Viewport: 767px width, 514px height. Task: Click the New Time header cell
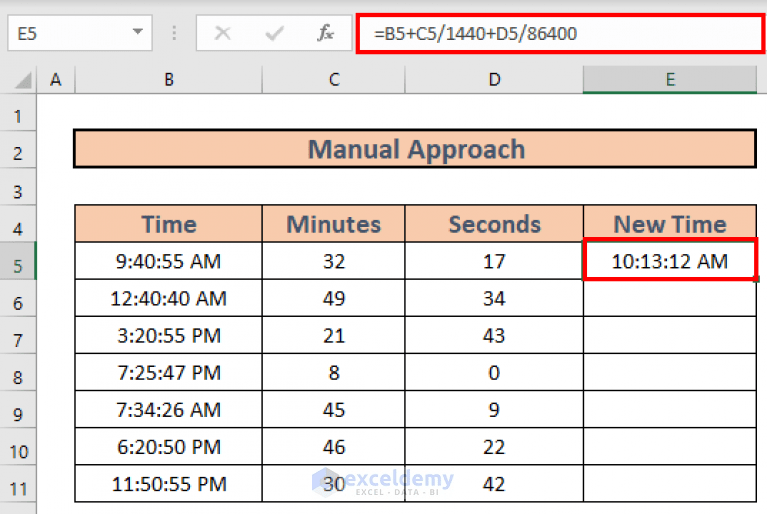tap(670, 224)
